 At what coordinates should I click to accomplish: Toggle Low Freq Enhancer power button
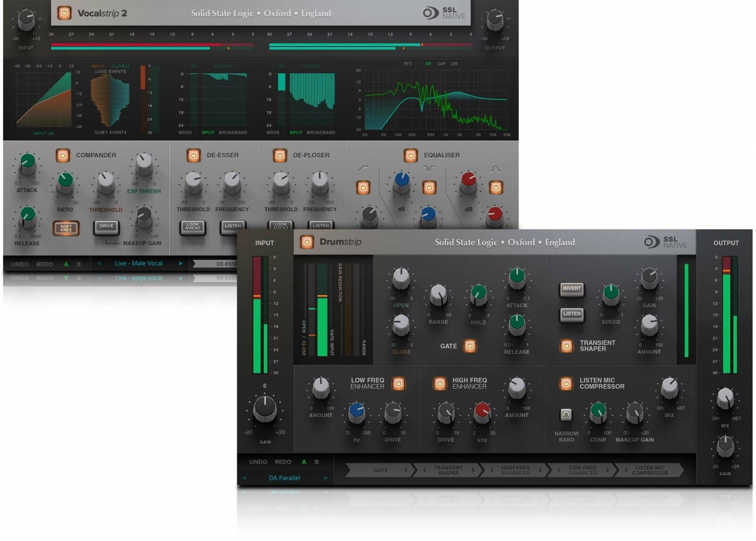[x=398, y=384]
